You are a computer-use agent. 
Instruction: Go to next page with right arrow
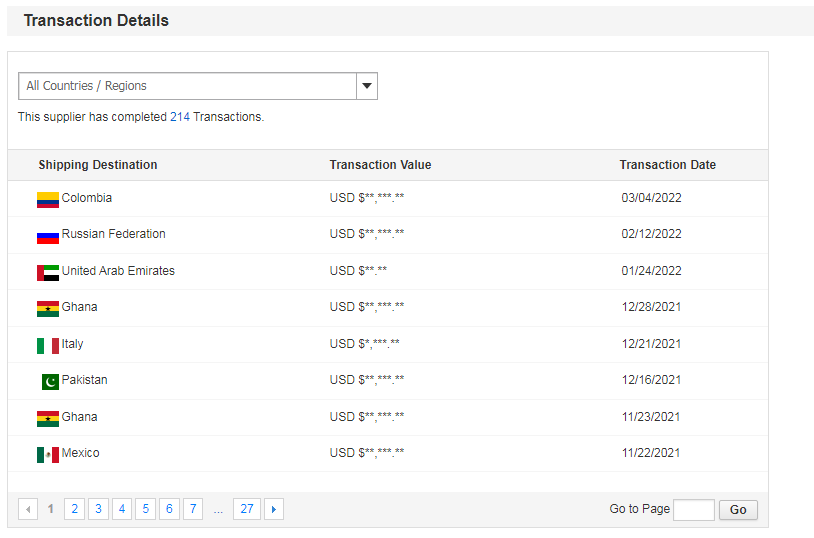(274, 510)
